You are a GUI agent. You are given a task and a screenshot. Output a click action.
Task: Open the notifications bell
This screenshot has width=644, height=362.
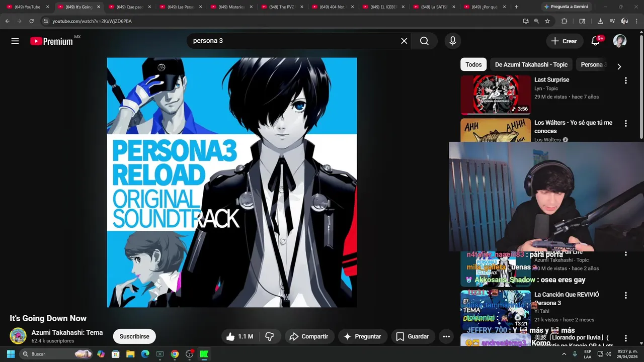(x=596, y=41)
